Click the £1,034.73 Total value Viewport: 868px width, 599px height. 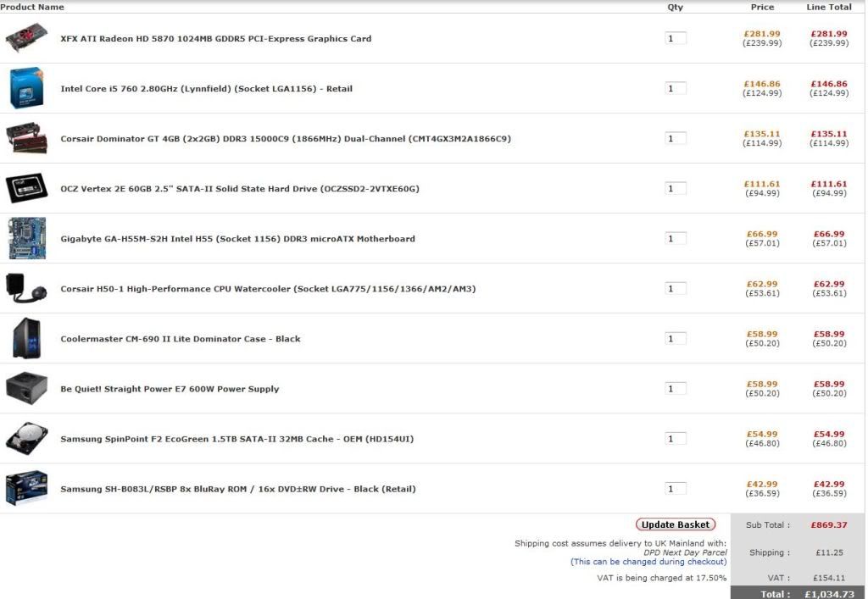pyautogui.click(x=829, y=594)
